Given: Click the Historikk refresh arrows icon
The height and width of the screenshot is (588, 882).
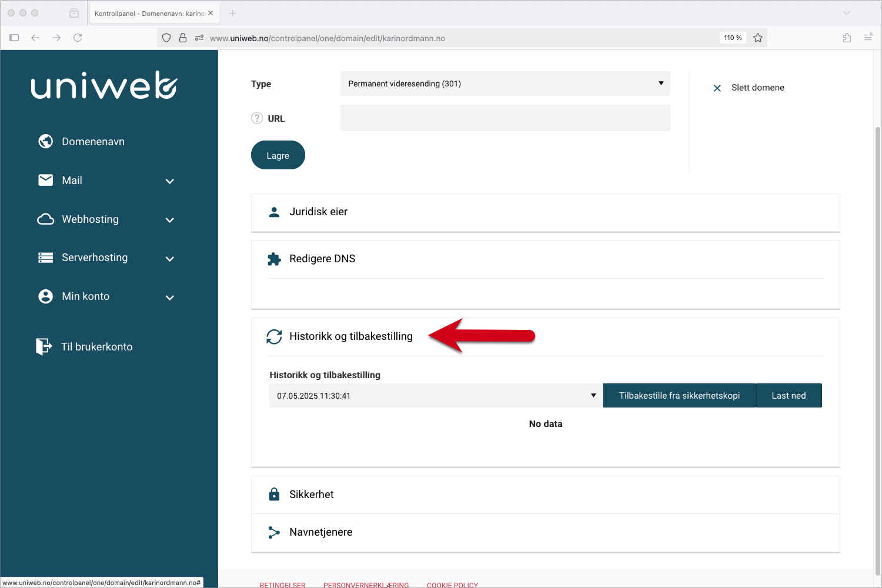Looking at the screenshot, I should [x=274, y=336].
